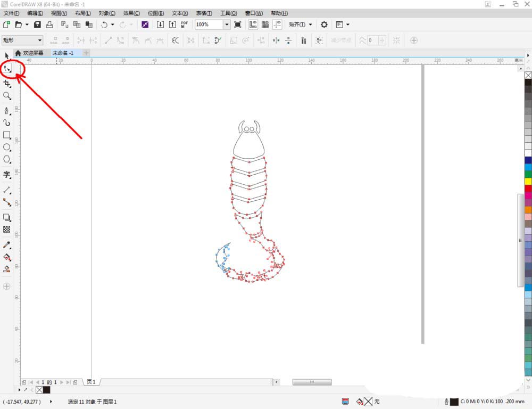This screenshot has height=409, width=532.
Task: Select the Connector tool
Action: (x=7, y=202)
